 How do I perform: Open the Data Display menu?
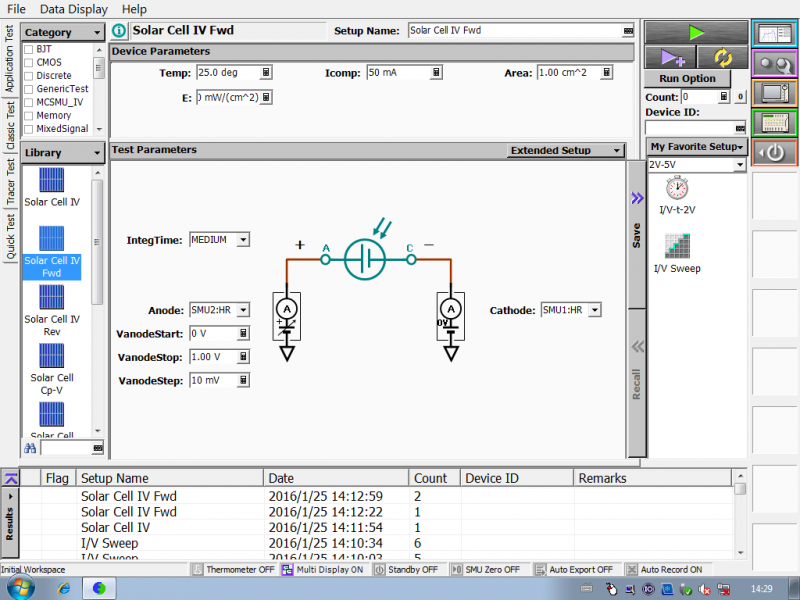coord(74,9)
